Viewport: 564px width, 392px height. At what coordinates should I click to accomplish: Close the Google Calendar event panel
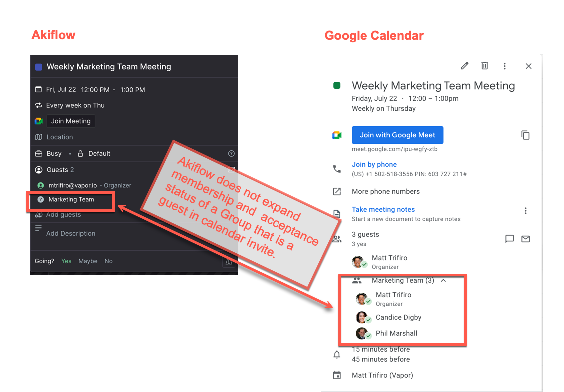coord(528,66)
